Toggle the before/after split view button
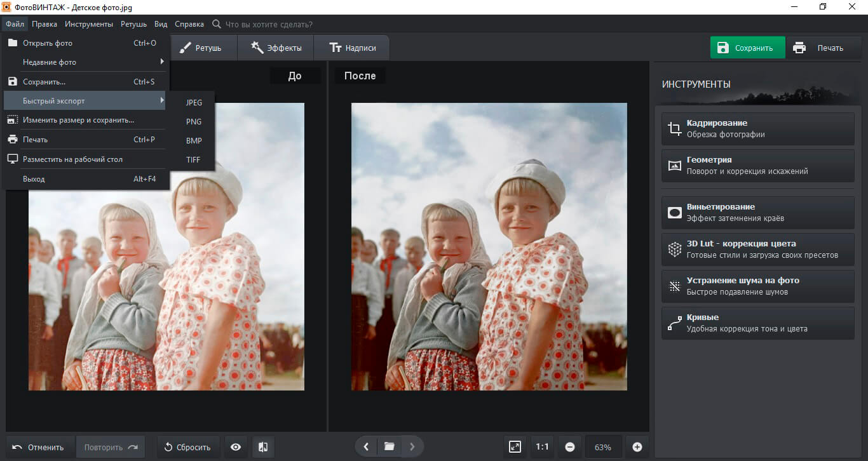The height and width of the screenshot is (461, 868). (x=263, y=447)
